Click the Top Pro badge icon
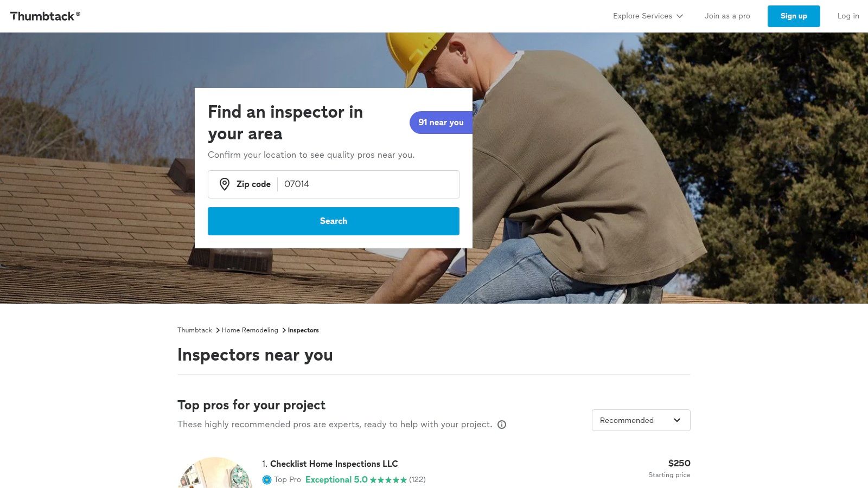 [267, 480]
